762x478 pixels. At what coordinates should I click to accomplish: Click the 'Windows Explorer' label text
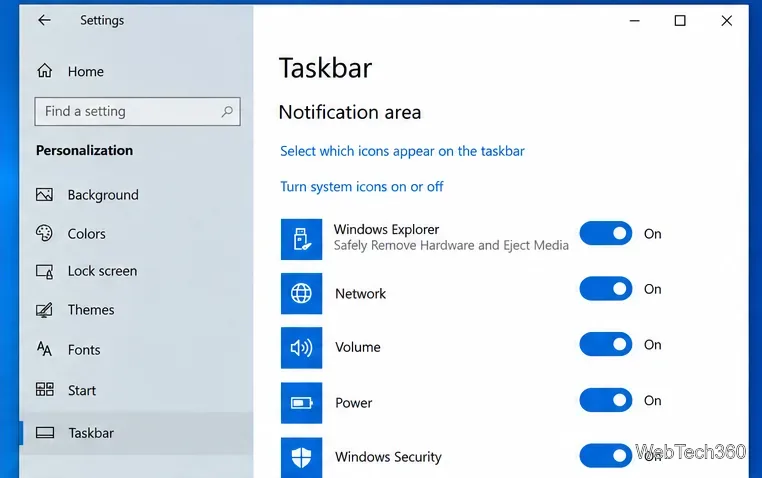[386, 229]
